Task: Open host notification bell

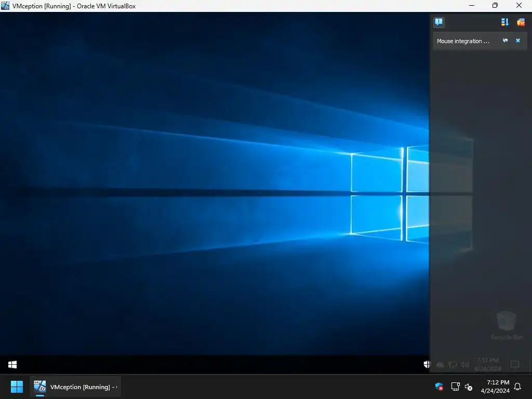Action: pos(518,387)
